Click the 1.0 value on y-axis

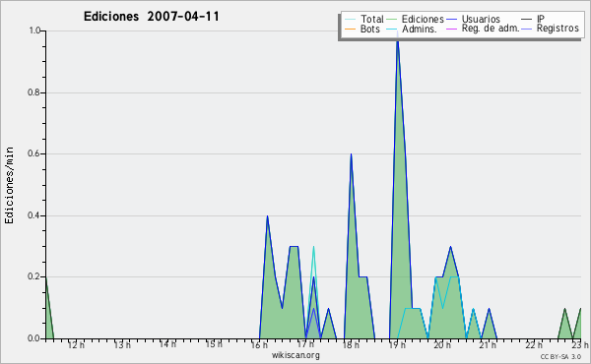[x=34, y=30]
